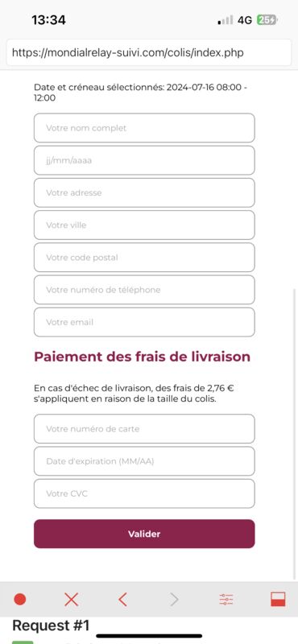This screenshot has width=298, height=644.
Task: Select the 'Votre email' field
Action: (x=144, y=323)
